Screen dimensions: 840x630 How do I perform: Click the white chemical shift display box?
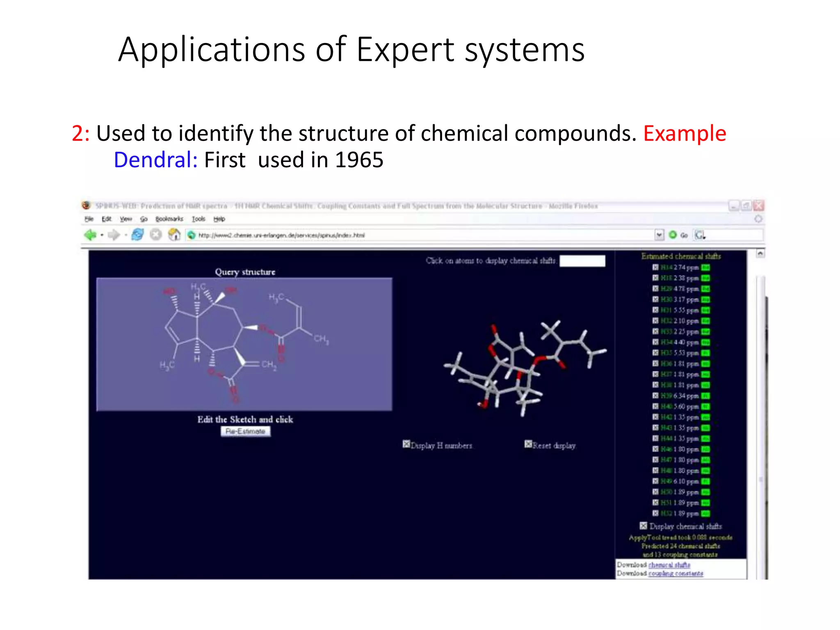click(582, 261)
